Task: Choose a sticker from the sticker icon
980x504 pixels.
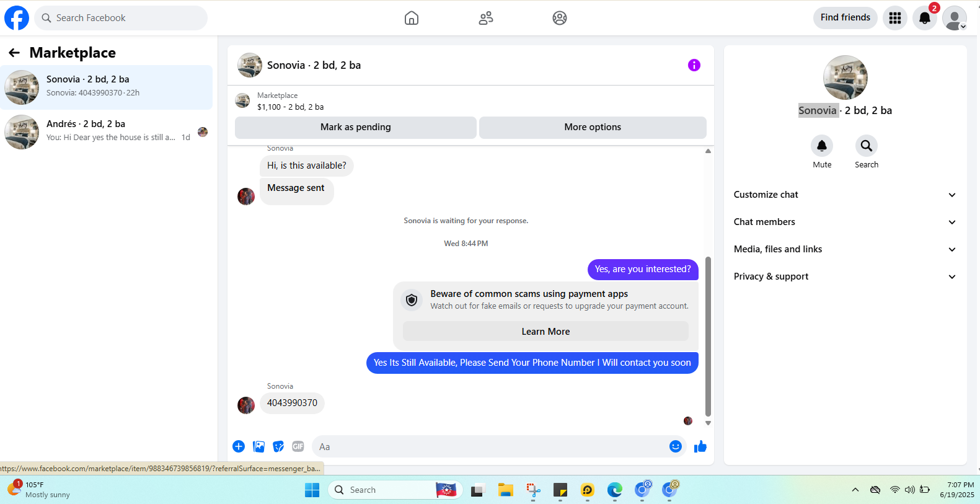Action: click(278, 446)
